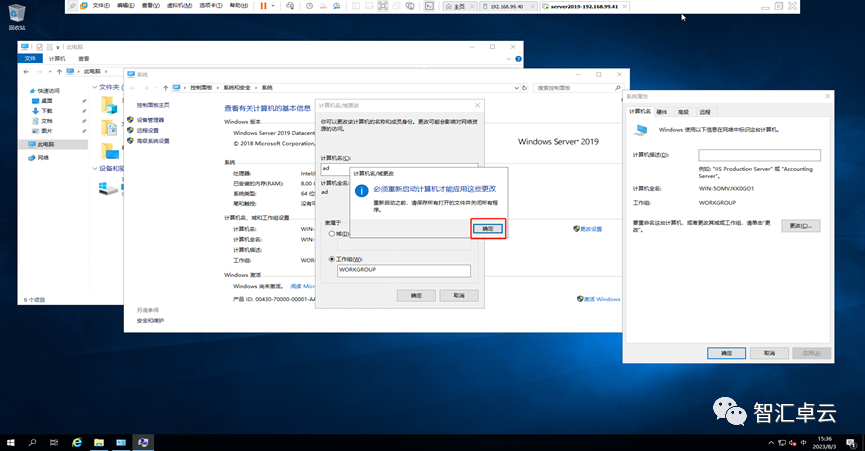Open 虚拟机 menu in VM menu bar
Viewport: 865px width, 451px height.
tap(179, 6)
